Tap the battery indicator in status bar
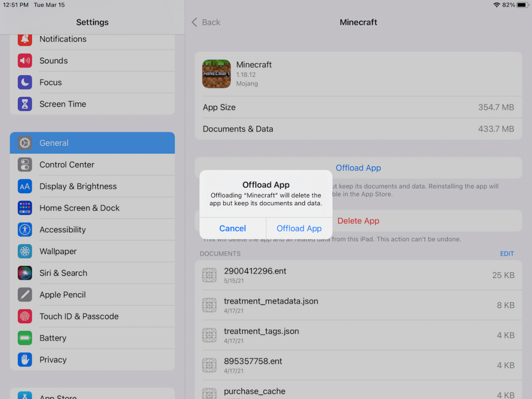 (523, 5)
